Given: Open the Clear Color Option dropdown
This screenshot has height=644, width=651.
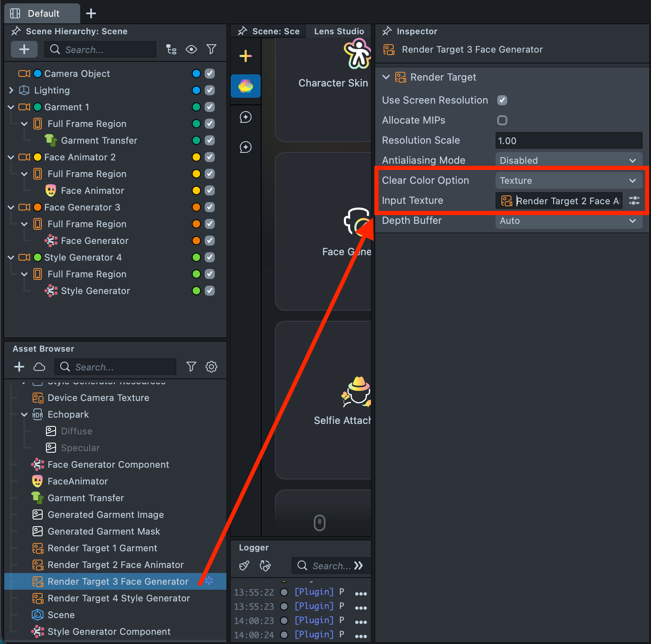Looking at the screenshot, I should tap(569, 180).
